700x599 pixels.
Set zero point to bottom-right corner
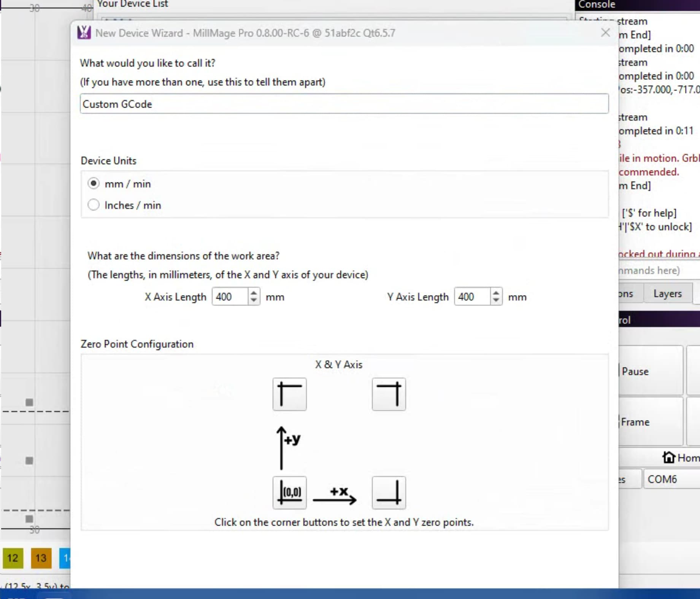389,493
